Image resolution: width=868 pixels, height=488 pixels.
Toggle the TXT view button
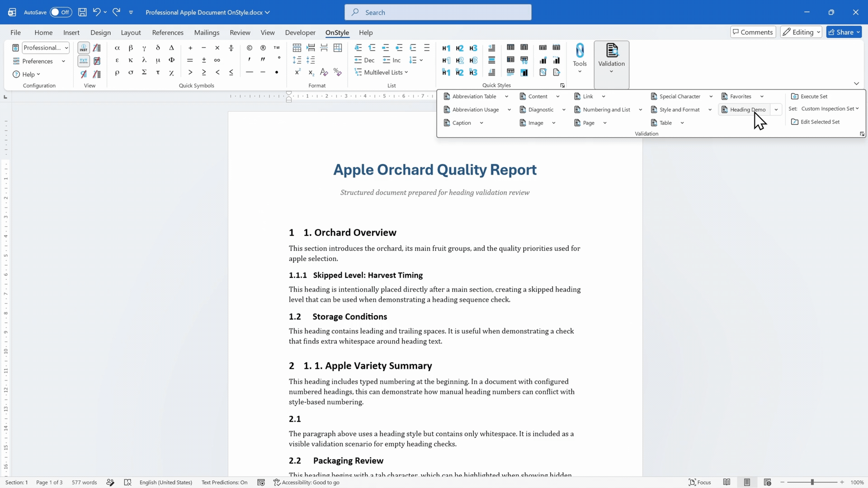pyautogui.click(x=84, y=61)
